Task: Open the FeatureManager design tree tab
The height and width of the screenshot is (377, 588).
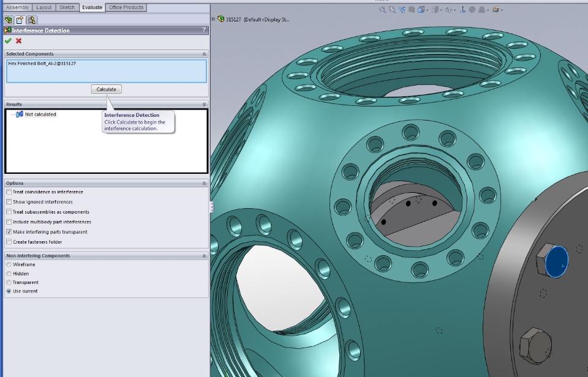Action: point(8,20)
